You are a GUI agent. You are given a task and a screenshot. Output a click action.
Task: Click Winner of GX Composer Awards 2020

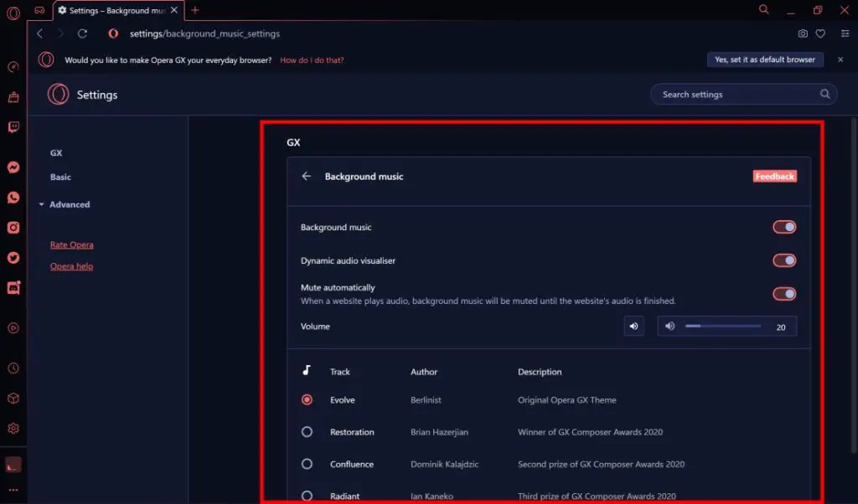point(590,432)
